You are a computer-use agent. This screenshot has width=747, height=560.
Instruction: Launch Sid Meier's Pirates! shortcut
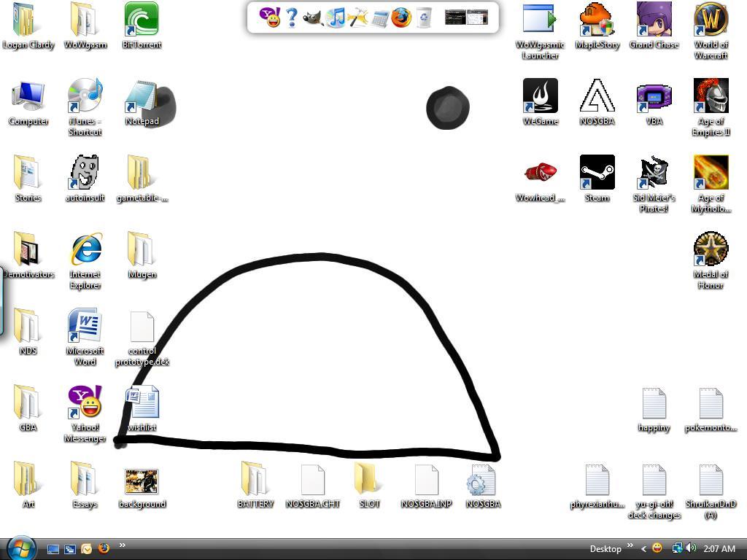(654, 184)
